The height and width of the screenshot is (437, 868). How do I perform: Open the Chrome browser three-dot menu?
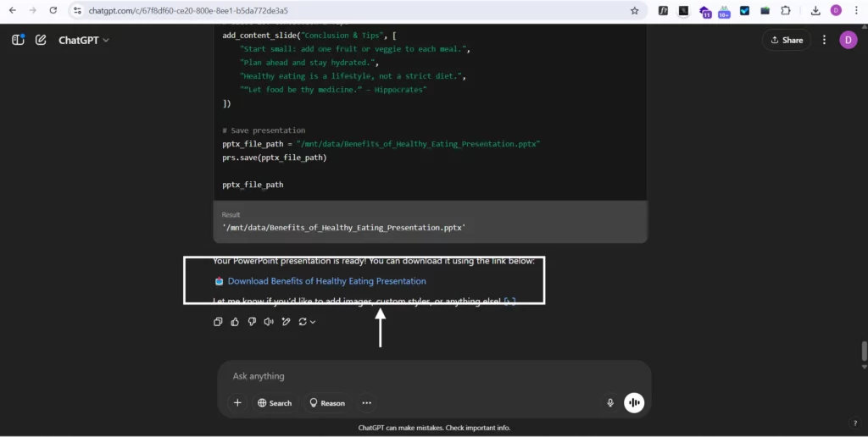coord(855,11)
